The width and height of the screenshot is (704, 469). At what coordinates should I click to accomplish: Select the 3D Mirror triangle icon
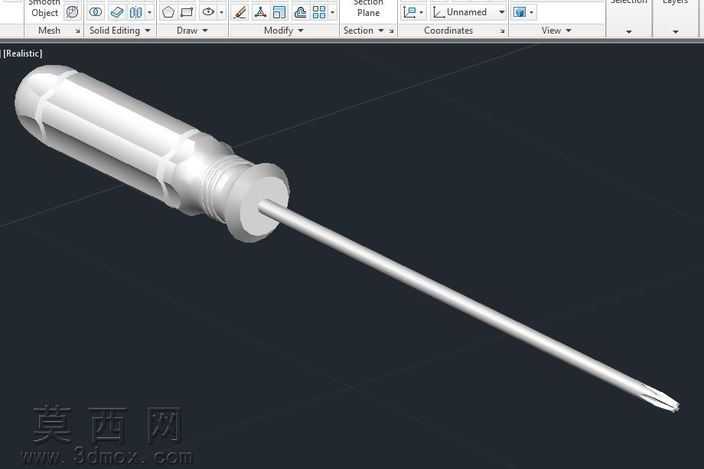[x=260, y=12]
